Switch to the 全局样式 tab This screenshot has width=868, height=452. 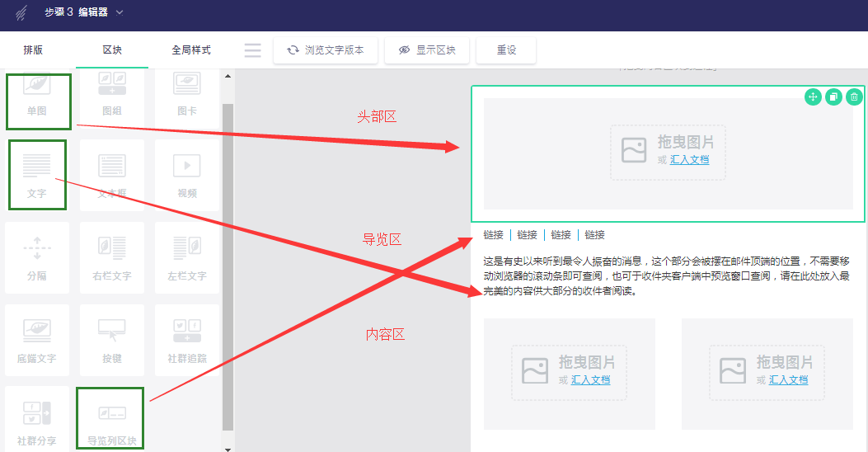(191, 50)
